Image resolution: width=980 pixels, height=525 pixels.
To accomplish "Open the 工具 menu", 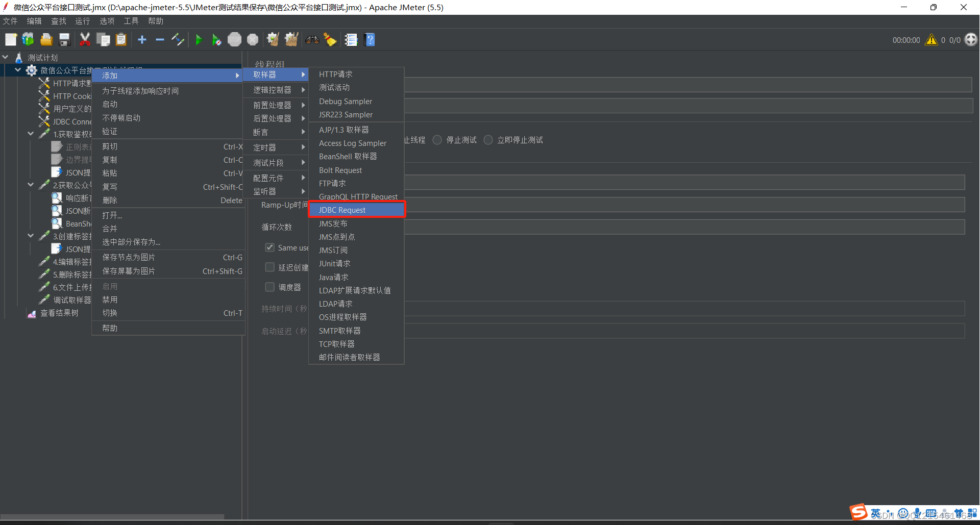I will point(131,21).
